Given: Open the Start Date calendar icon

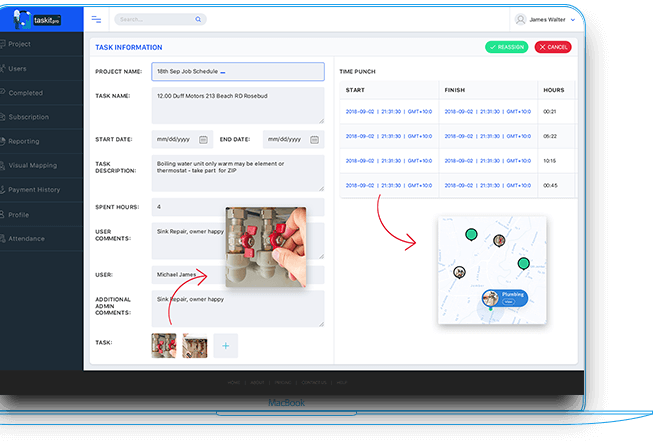Looking at the screenshot, I should [203, 140].
